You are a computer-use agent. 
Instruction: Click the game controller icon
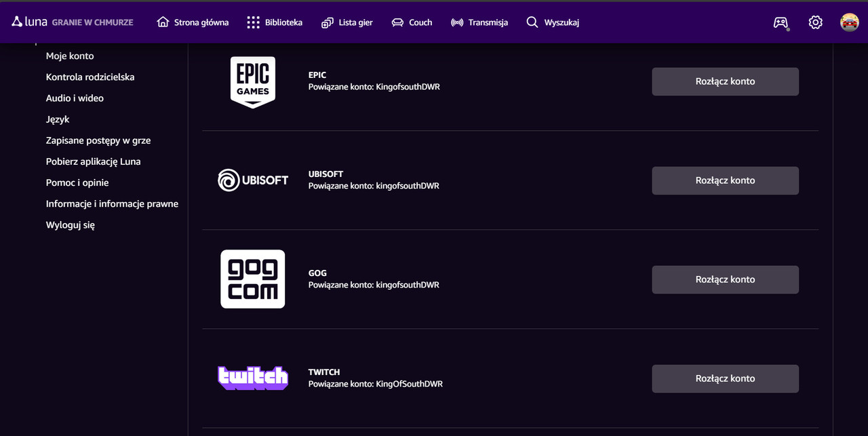click(781, 22)
